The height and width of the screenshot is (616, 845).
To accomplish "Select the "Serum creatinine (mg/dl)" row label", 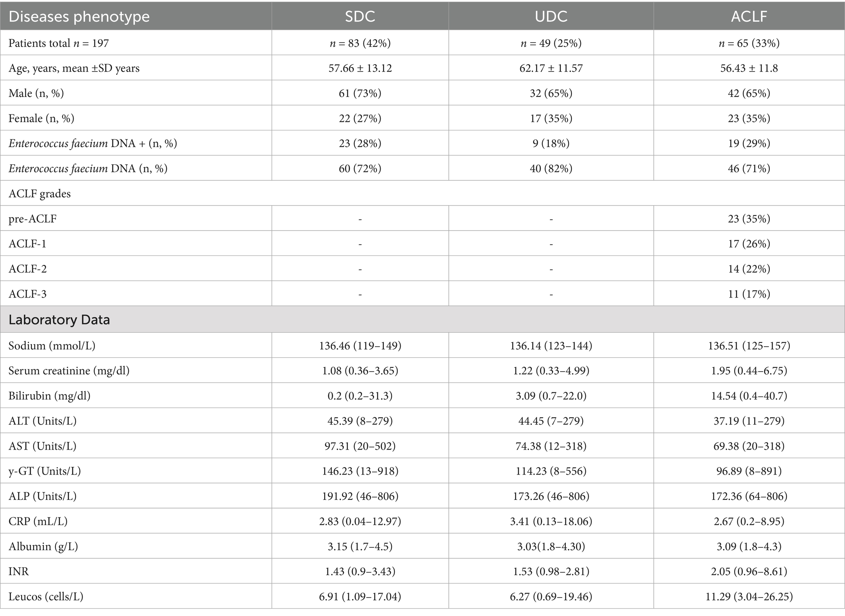I will 69,370.
